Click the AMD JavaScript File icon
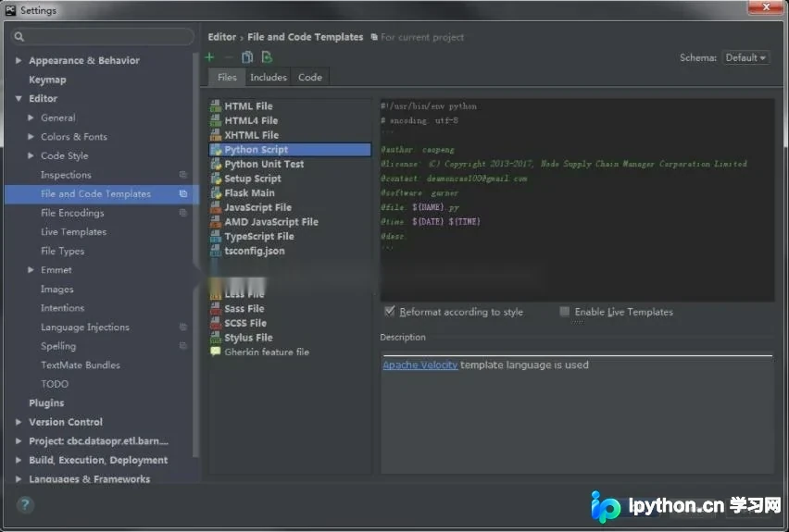Screen dimensions: 789x532 (216, 222)
